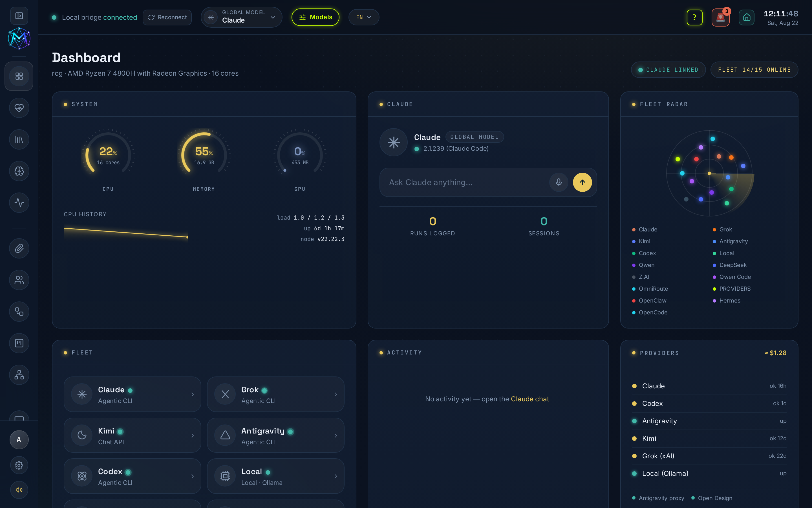
Task: Click the node v22.22.3 version text
Action: [x=323, y=239]
